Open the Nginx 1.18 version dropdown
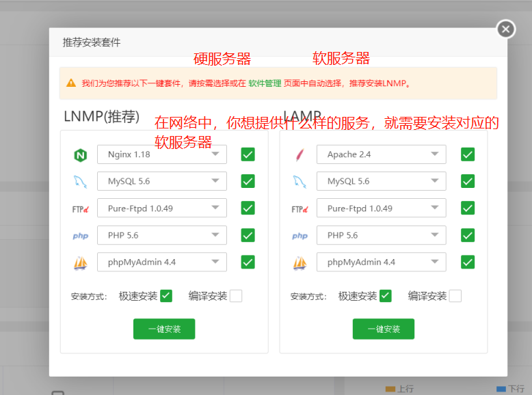The width and height of the screenshot is (532, 395). pos(162,154)
